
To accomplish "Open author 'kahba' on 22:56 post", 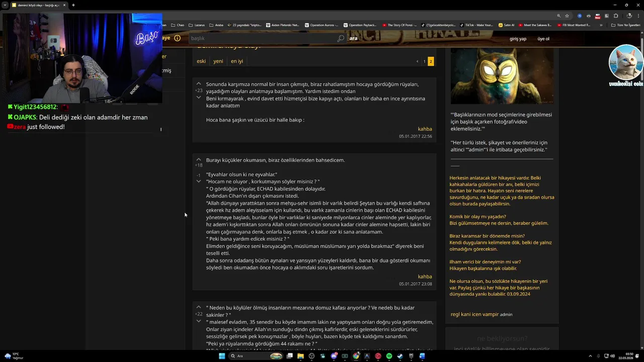I will point(425,129).
